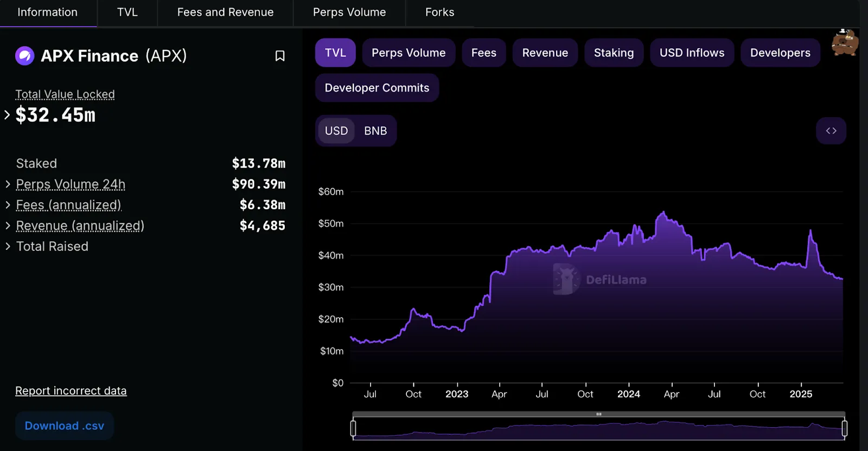
Task: Open the embed chart code icon
Action: pos(831,131)
